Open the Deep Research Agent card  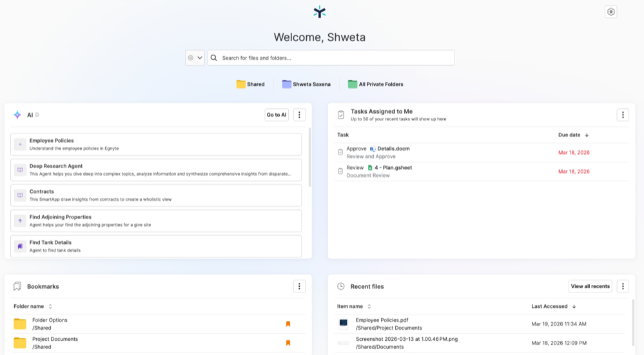point(156,170)
